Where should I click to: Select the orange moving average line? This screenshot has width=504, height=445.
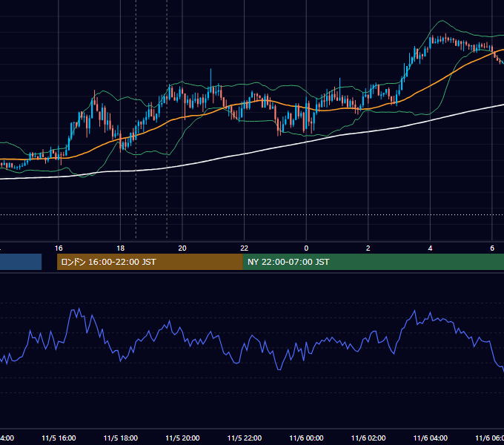click(431, 85)
